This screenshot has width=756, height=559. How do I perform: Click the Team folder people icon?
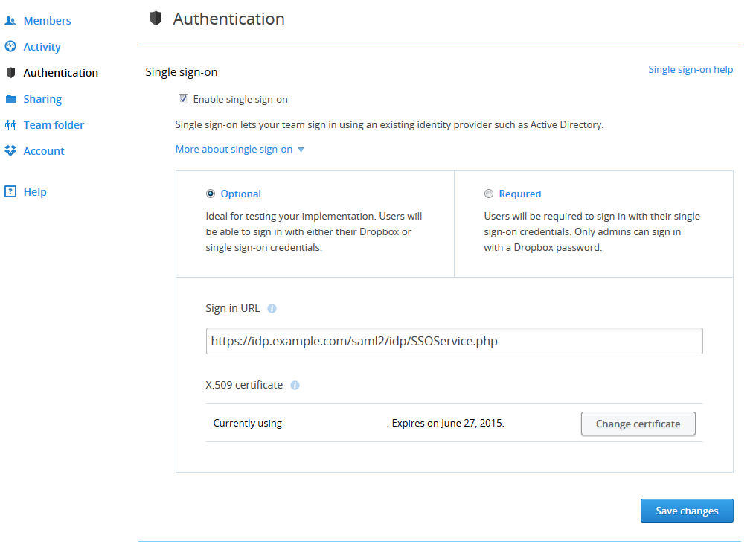tap(10, 125)
